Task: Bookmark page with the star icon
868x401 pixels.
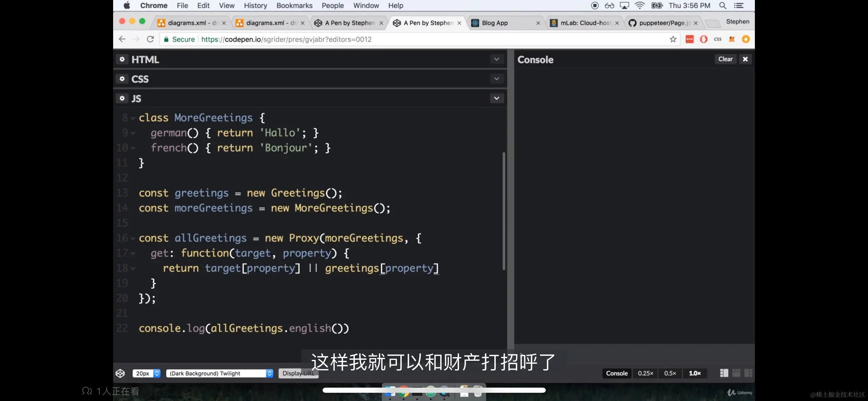Action: click(x=673, y=39)
